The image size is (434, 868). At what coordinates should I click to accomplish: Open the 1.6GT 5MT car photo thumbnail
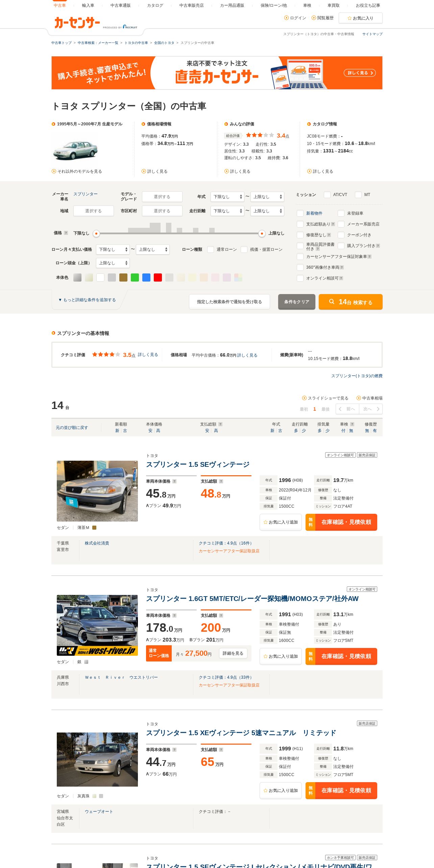[97, 625]
